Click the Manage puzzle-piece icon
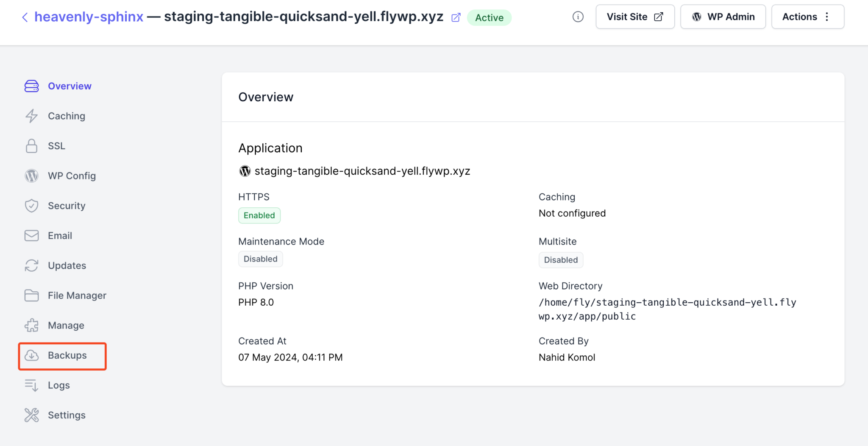This screenshot has width=868, height=446. pos(31,325)
